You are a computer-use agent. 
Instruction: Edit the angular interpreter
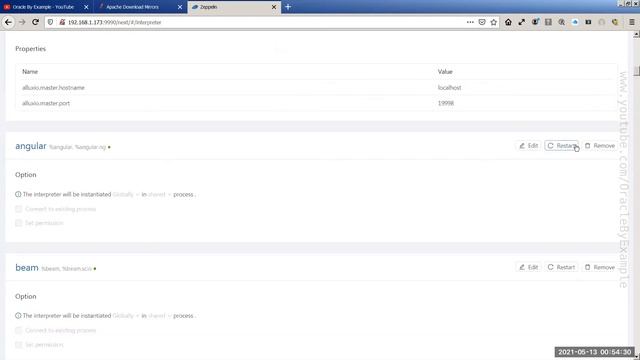[529, 146]
